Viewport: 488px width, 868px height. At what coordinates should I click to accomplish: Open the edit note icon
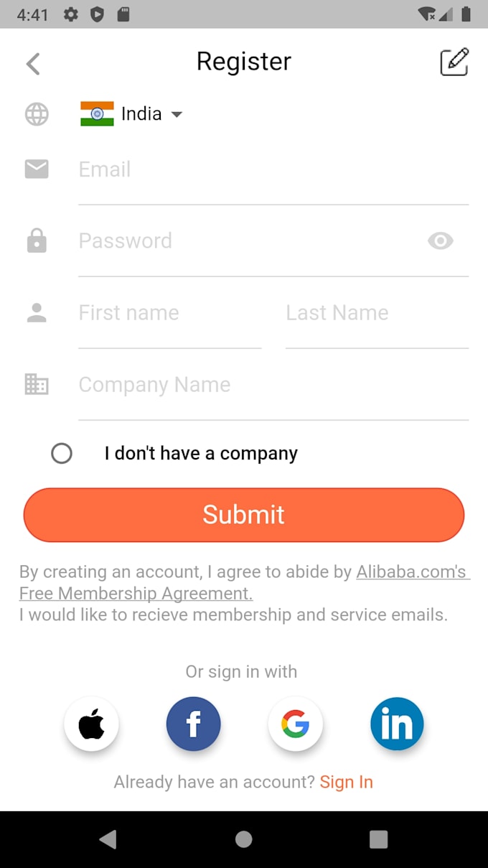[454, 62]
